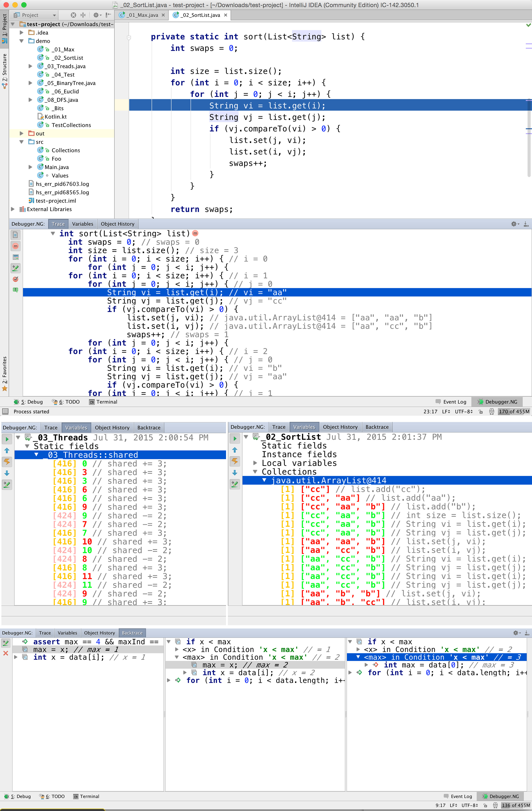The height and width of the screenshot is (811, 532).
Task: Toggle the red 'm' methods button in Trace sidebar
Action: point(15,246)
